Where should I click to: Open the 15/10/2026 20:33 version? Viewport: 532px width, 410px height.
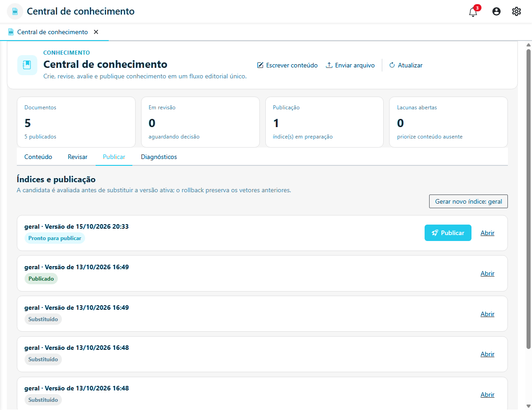point(487,233)
